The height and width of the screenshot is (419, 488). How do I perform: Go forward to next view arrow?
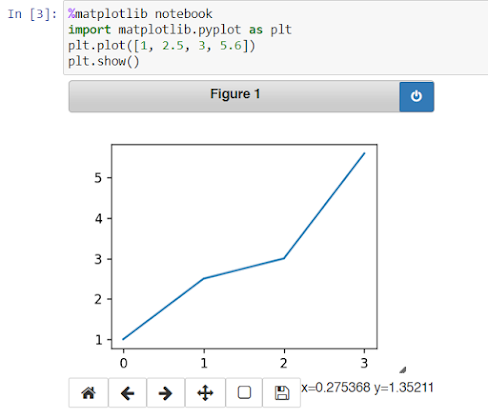(165, 393)
